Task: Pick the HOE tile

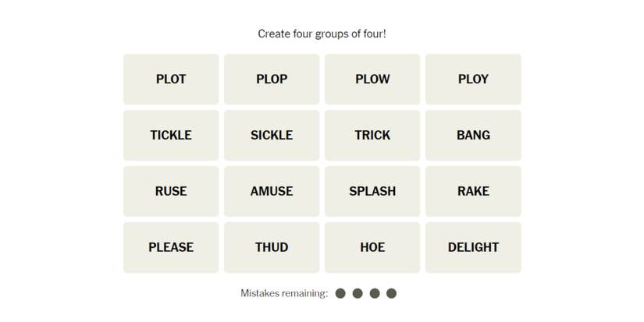Action: click(372, 247)
